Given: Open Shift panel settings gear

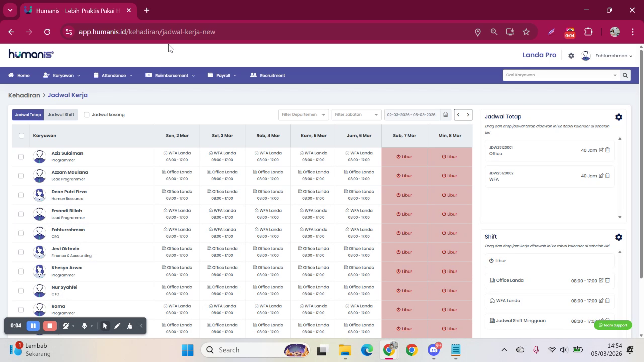Looking at the screenshot, I should tap(619, 237).
